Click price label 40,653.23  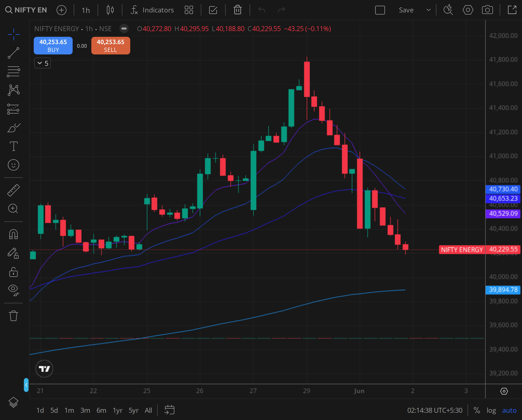point(503,199)
